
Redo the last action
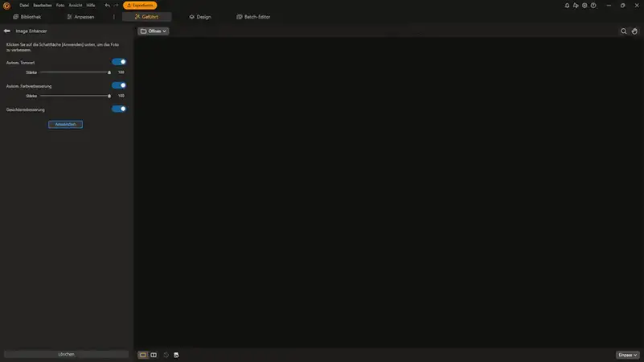pyautogui.click(x=116, y=6)
